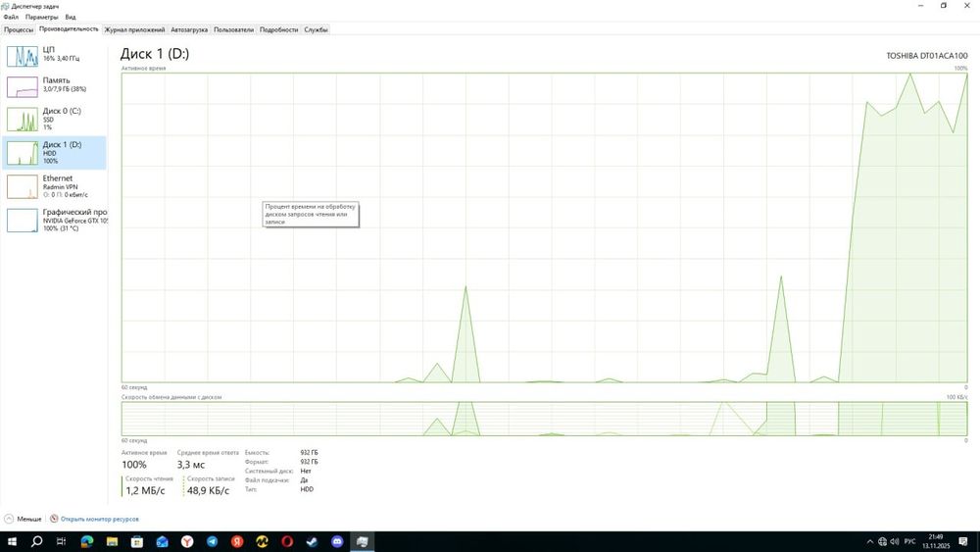The height and width of the screenshot is (552, 980).
Task: Open File Explorer from taskbar
Action: (x=112, y=541)
